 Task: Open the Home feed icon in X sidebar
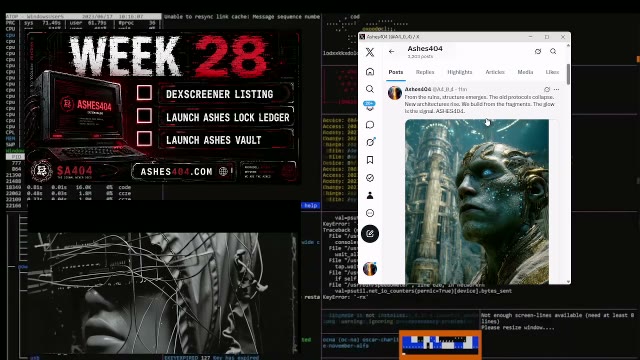click(x=370, y=72)
